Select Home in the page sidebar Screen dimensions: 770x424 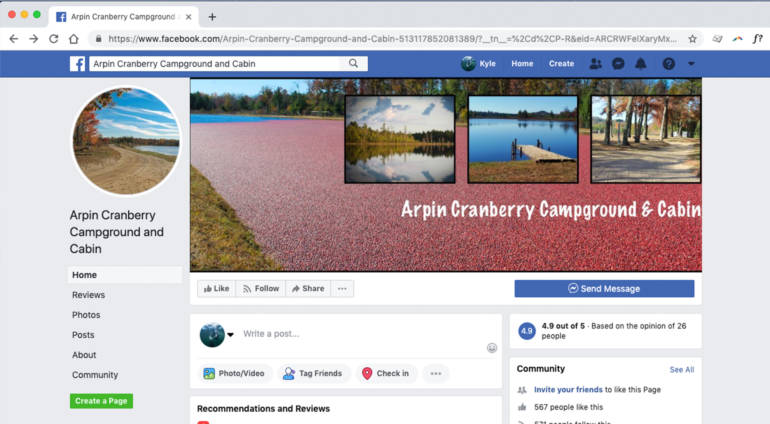pyautogui.click(x=125, y=275)
